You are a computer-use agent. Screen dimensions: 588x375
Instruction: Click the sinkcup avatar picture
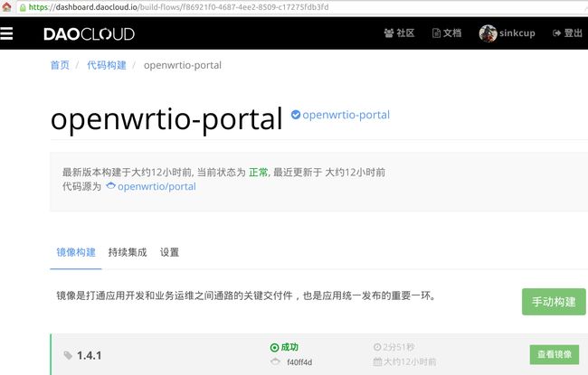point(488,33)
